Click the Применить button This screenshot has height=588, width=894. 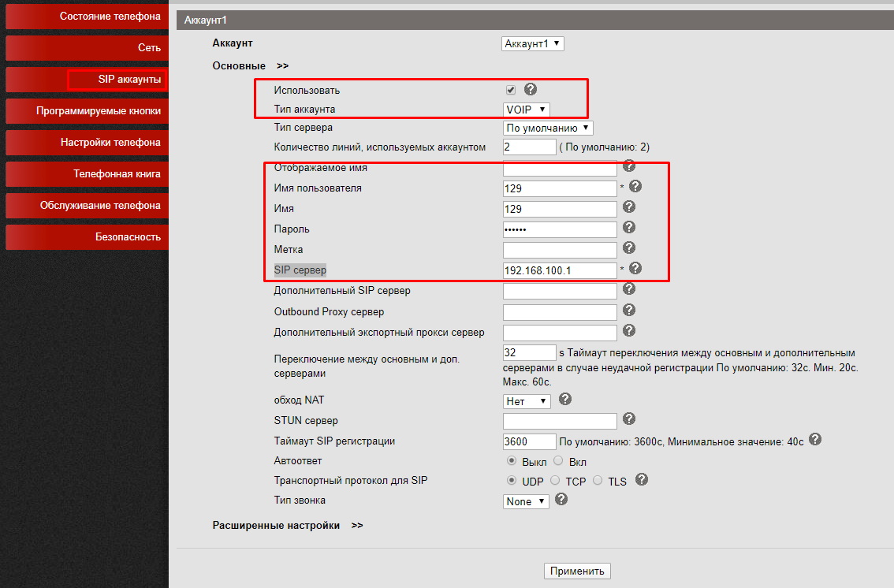(577, 571)
